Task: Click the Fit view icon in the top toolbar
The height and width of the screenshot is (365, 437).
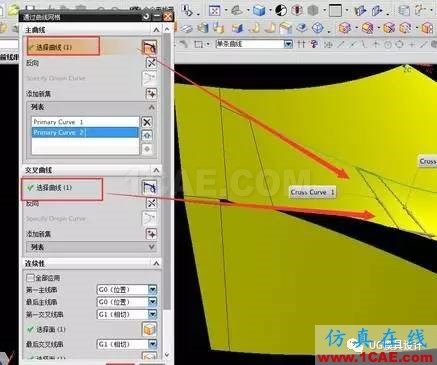Action: pos(214,11)
